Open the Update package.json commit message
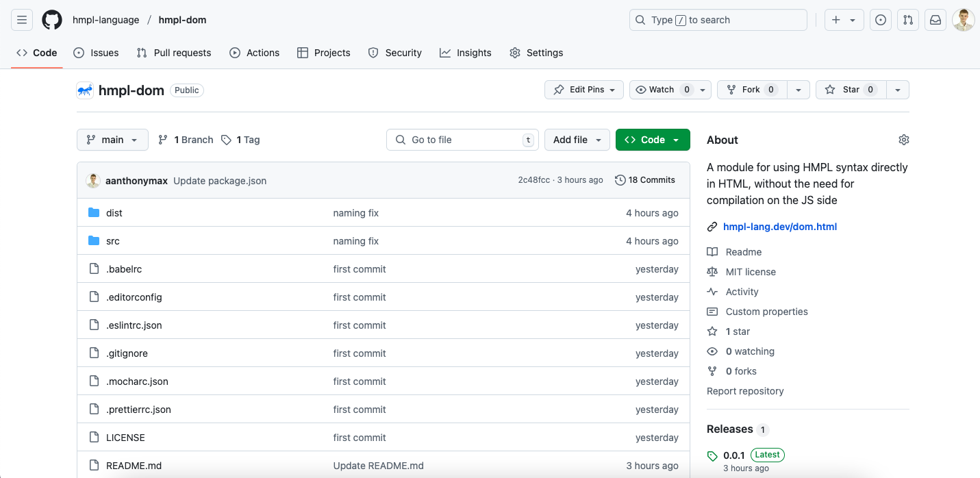 pos(220,181)
